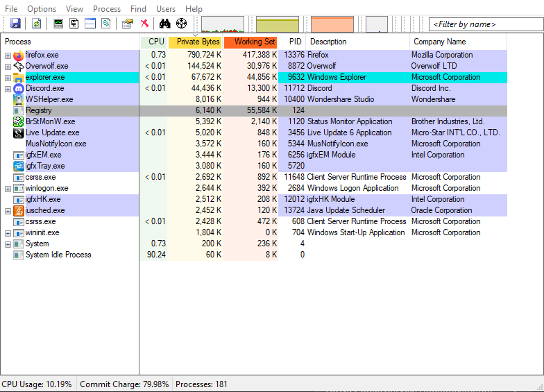Sort by the Working Set column header
544x392 pixels.
(250, 42)
